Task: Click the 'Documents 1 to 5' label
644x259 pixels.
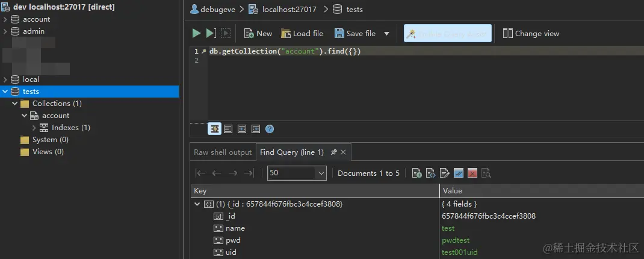Action: 368,173
